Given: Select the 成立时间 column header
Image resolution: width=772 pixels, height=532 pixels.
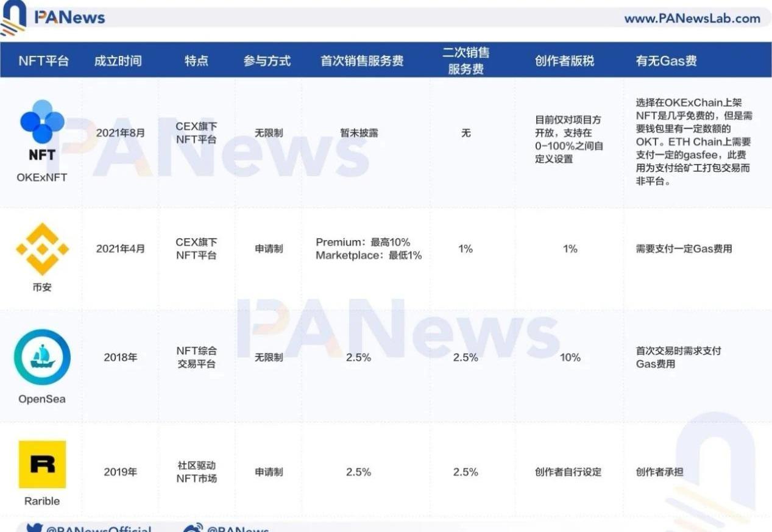Looking at the screenshot, I should [118, 61].
